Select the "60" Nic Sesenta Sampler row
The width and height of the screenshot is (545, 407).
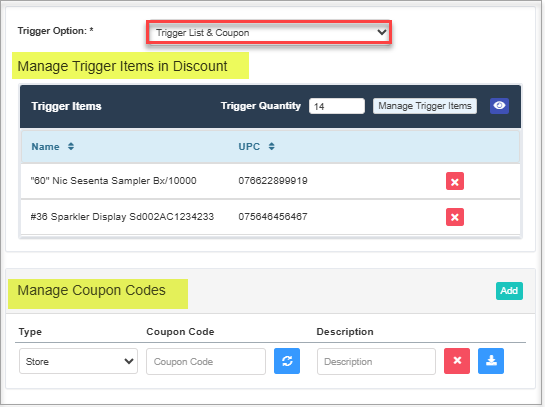pyautogui.click(x=270, y=181)
